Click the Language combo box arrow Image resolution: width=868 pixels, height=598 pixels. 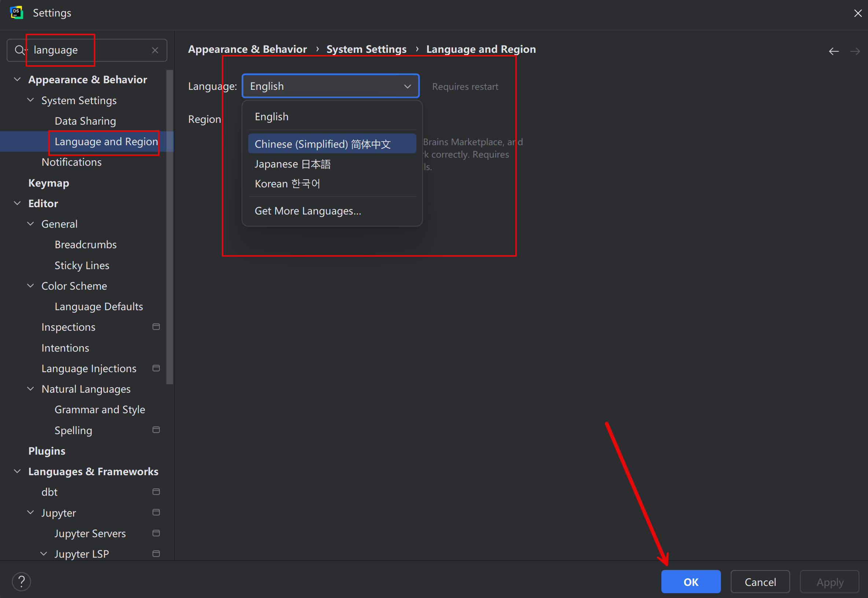(407, 87)
